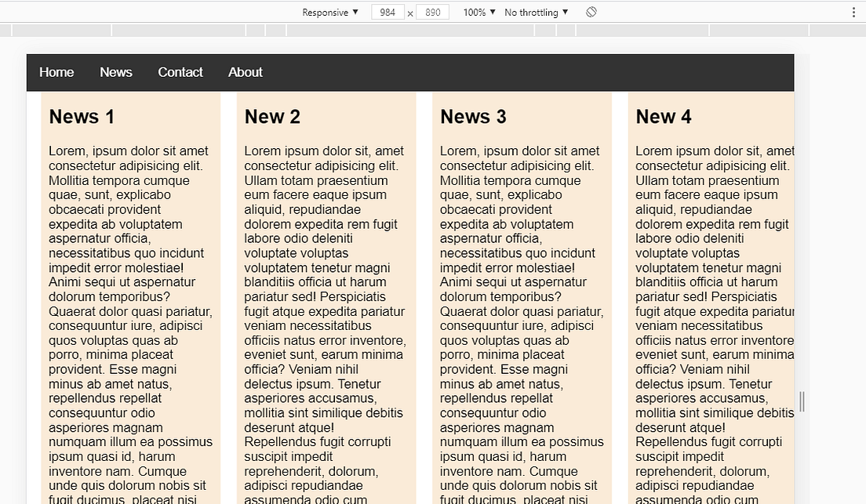This screenshot has height=504, width=866.
Task: Visit the About page
Action: point(245,72)
